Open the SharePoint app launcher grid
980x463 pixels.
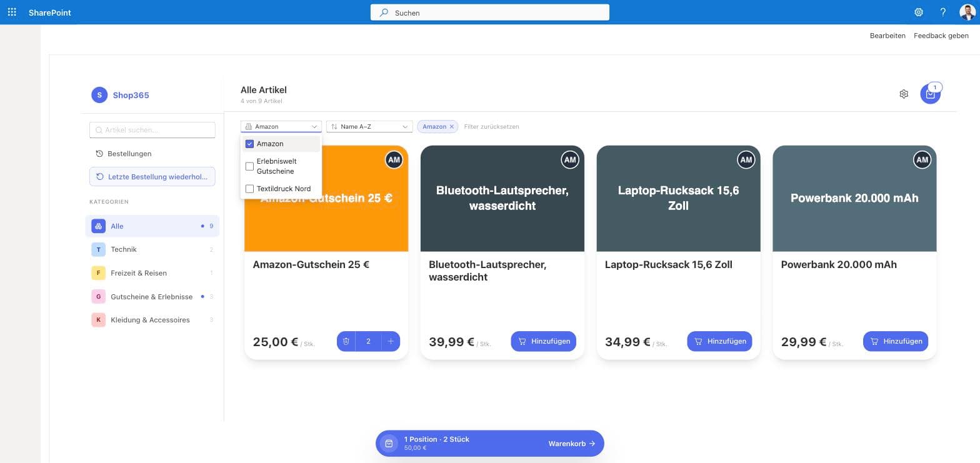pyautogui.click(x=12, y=12)
